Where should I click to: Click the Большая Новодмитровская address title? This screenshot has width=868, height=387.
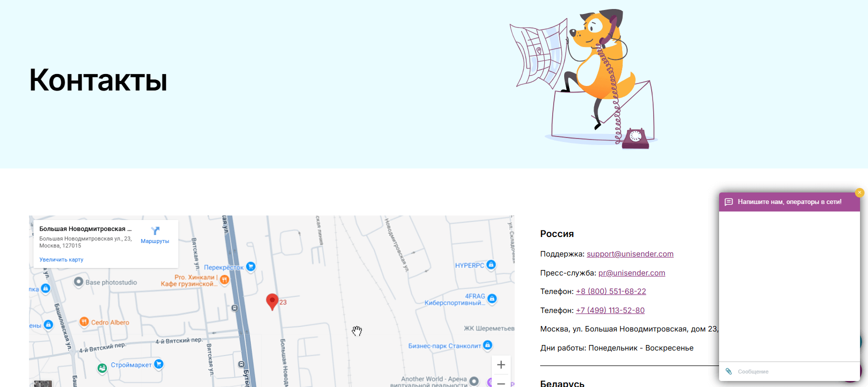pyautogui.click(x=85, y=229)
